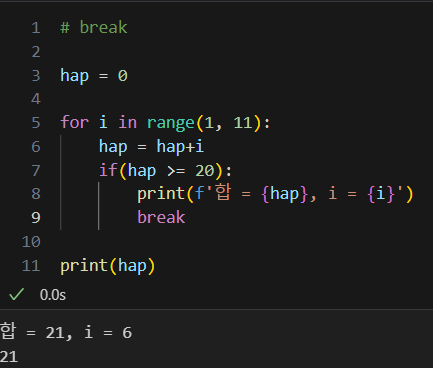The image size is (433, 368).
Task: Click line number 2 in the gutter
Action: tap(36, 52)
